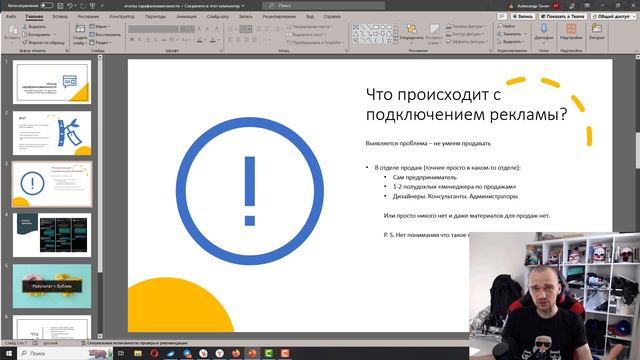Click the Save icon in the quick access toolbar
Image resolution: width=640 pixels, height=360 pixels.
tap(60, 6)
